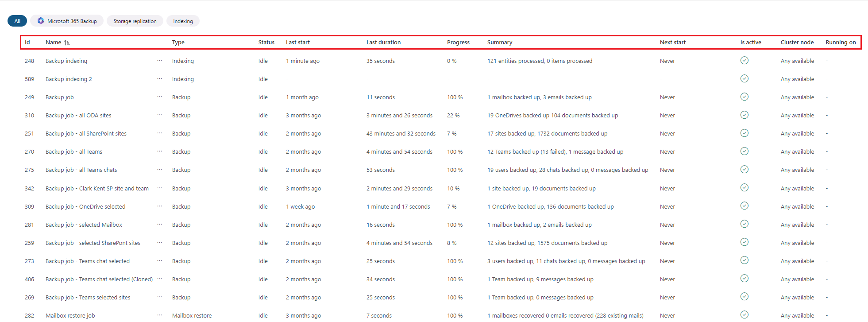The width and height of the screenshot is (868, 322).
Task: Click the Summary column header
Action: point(499,43)
